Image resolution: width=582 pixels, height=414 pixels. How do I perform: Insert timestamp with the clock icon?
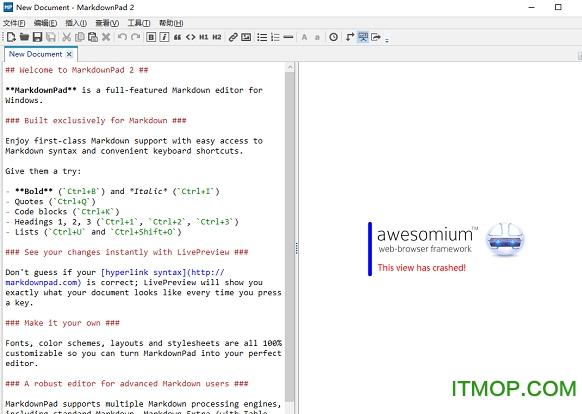click(x=334, y=37)
